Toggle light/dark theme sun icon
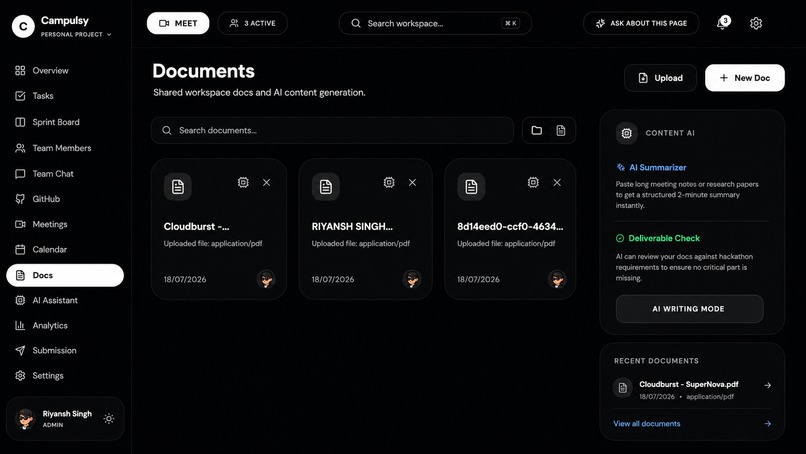This screenshot has width=806, height=454. 108,419
